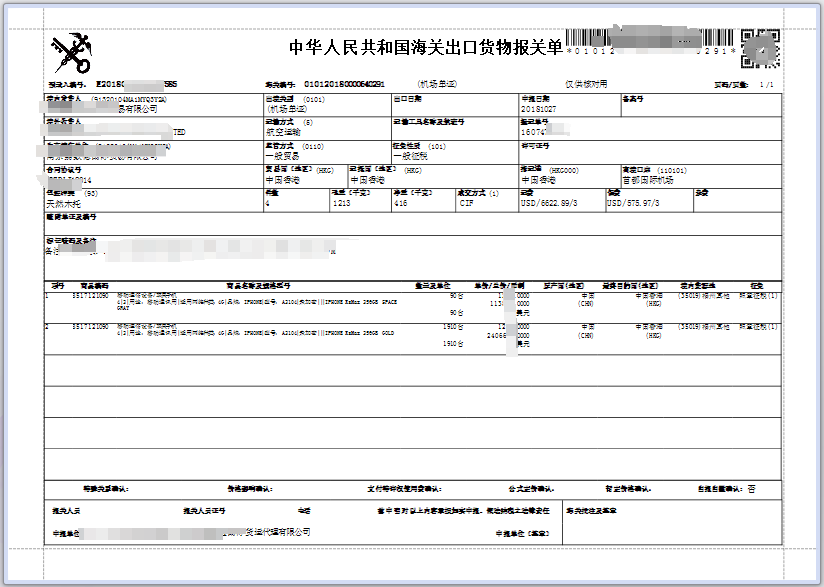Click the 商品名称及规格型号 column header

pos(258,286)
